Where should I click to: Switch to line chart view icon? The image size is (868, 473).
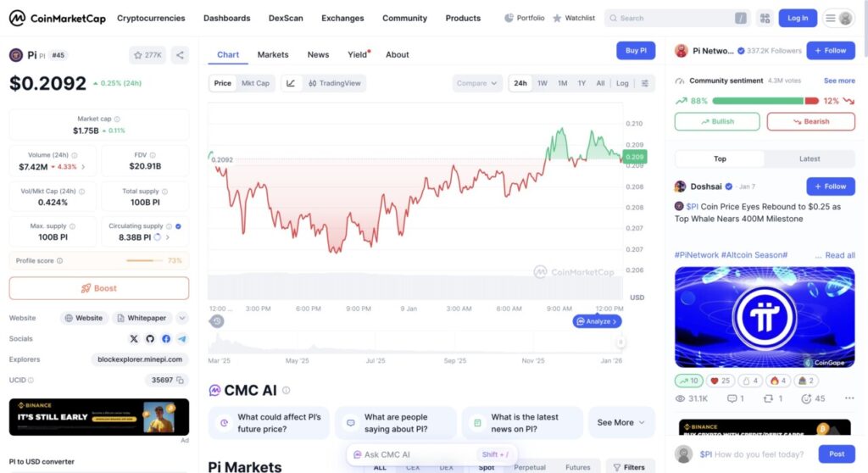pos(291,83)
